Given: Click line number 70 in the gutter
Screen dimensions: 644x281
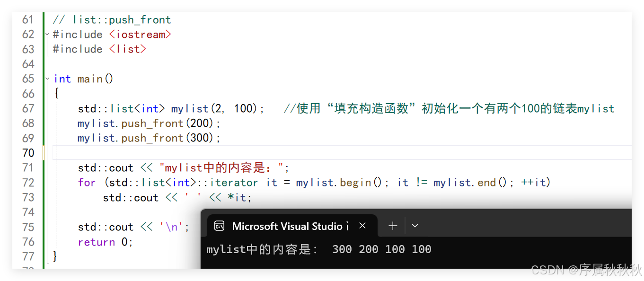Looking at the screenshot, I should coord(28,153).
